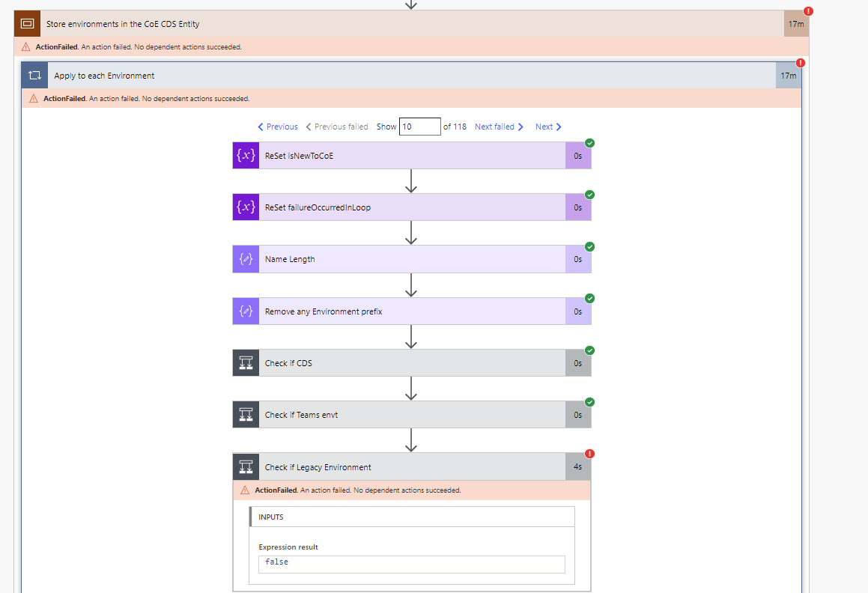
Task: Go to the Previous iteration
Action: 278,127
